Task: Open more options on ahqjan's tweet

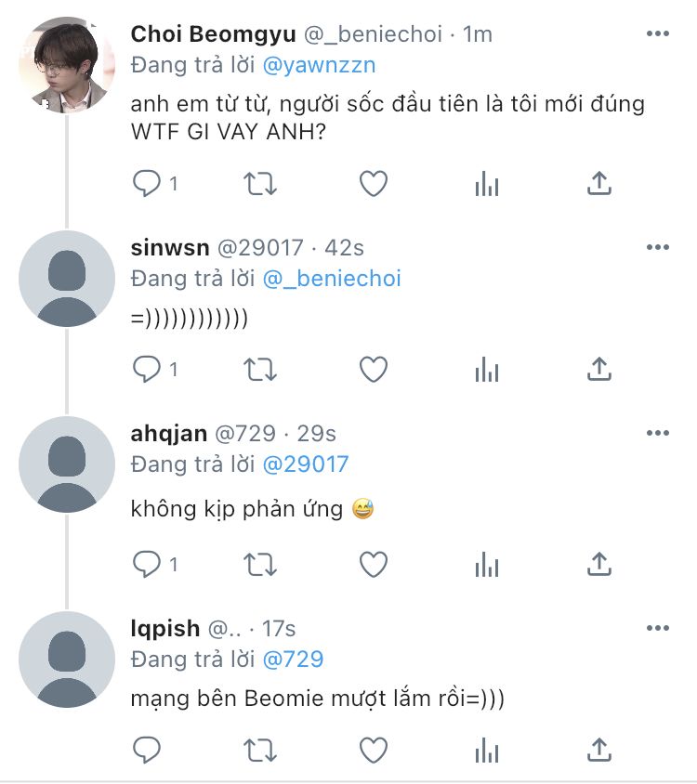Action: [658, 433]
